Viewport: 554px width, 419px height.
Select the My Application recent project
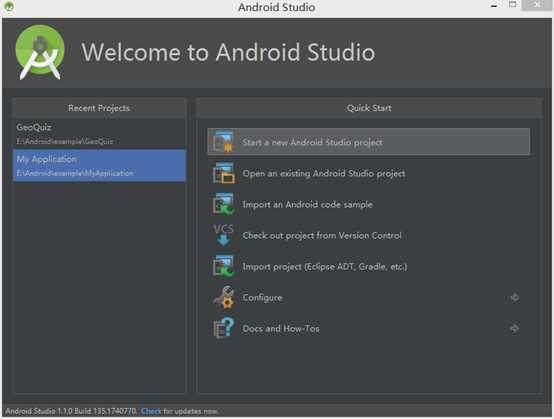tap(99, 165)
